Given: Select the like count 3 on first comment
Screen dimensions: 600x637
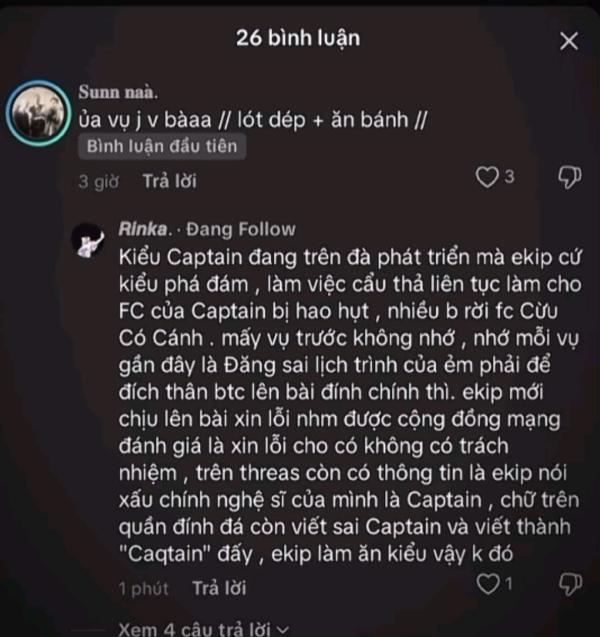Looking at the screenshot, I should 509,177.
